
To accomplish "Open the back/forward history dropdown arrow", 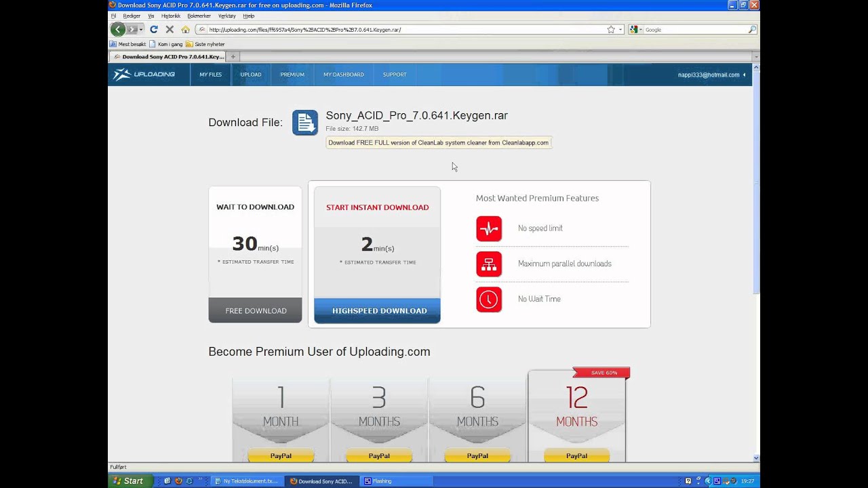I will [x=141, y=30].
